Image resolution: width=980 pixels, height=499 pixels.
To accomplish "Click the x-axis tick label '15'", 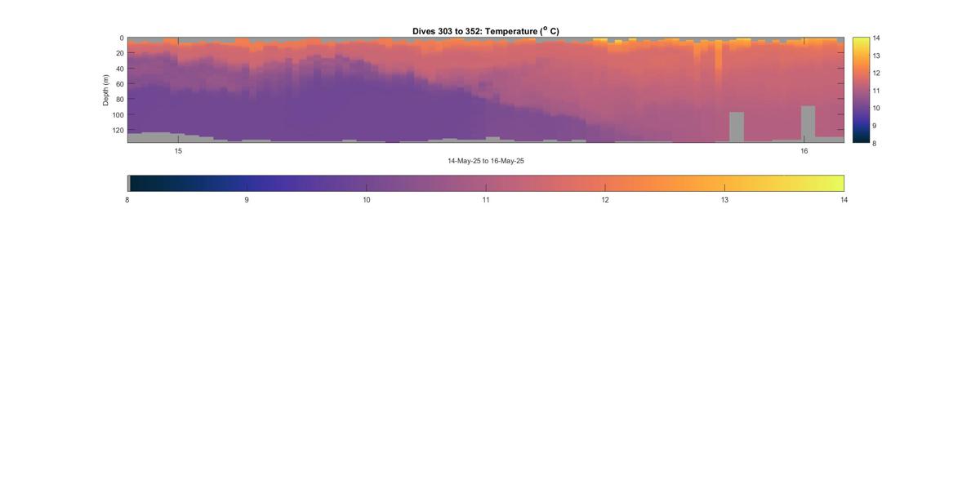I will tap(178, 151).
